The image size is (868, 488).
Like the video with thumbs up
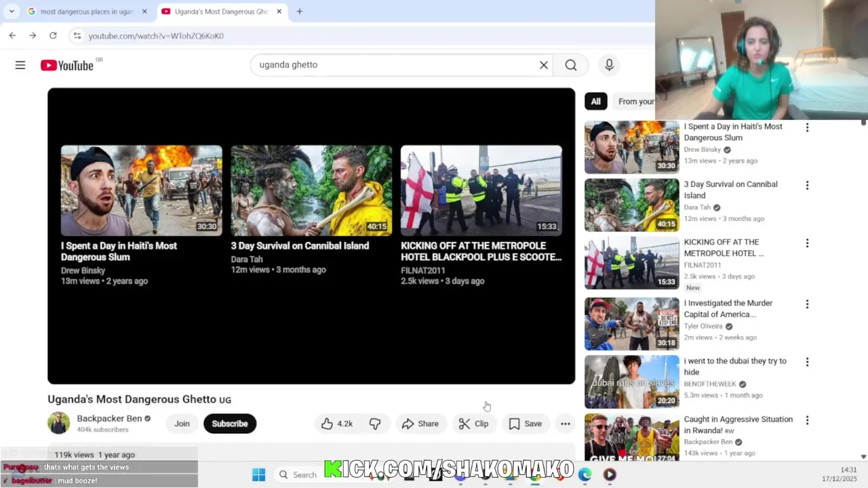click(338, 424)
